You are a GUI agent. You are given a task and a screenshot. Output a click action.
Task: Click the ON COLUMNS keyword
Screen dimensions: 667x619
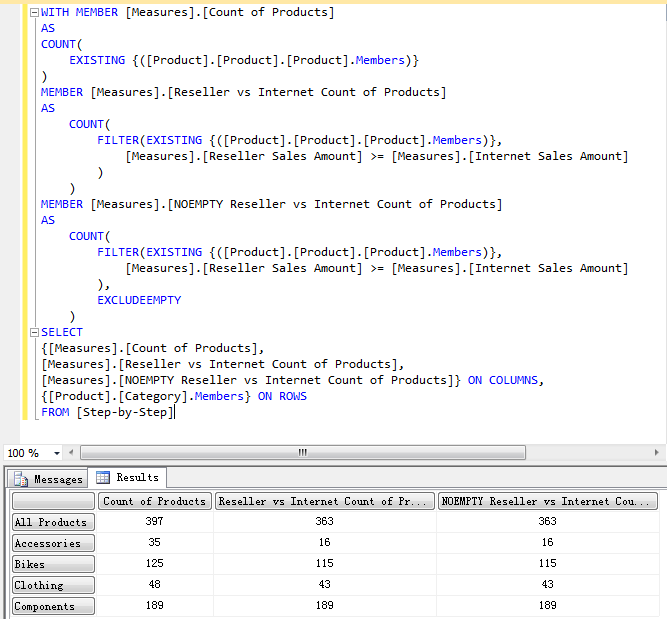(x=503, y=380)
